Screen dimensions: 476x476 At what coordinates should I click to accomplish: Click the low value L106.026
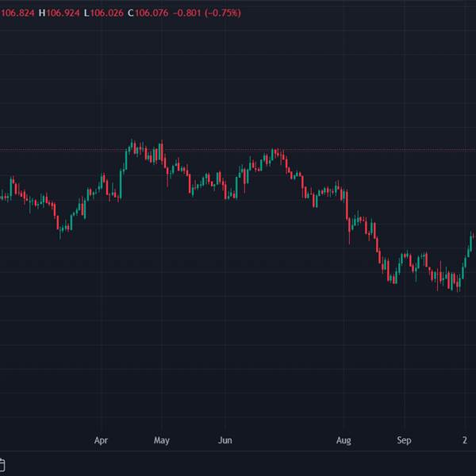104,13
